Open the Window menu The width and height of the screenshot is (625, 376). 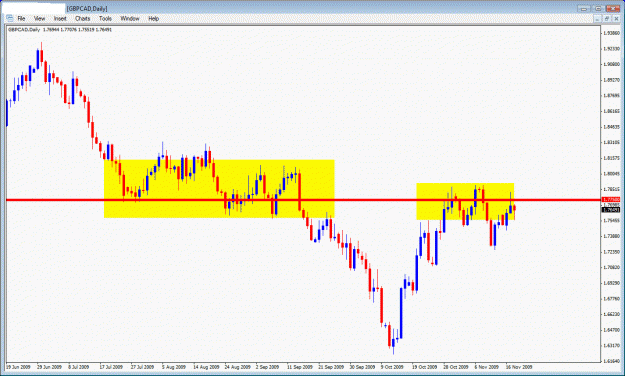(130, 18)
